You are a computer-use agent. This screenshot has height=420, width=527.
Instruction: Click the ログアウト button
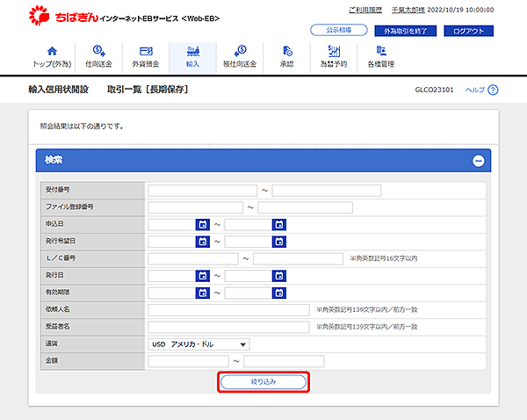tap(468, 31)
